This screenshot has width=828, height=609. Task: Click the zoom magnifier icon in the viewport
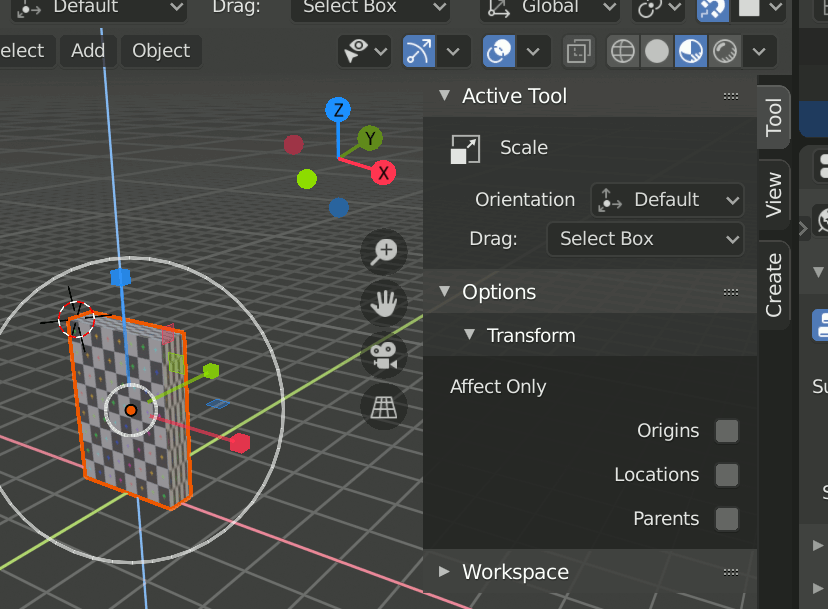(384, 252)
